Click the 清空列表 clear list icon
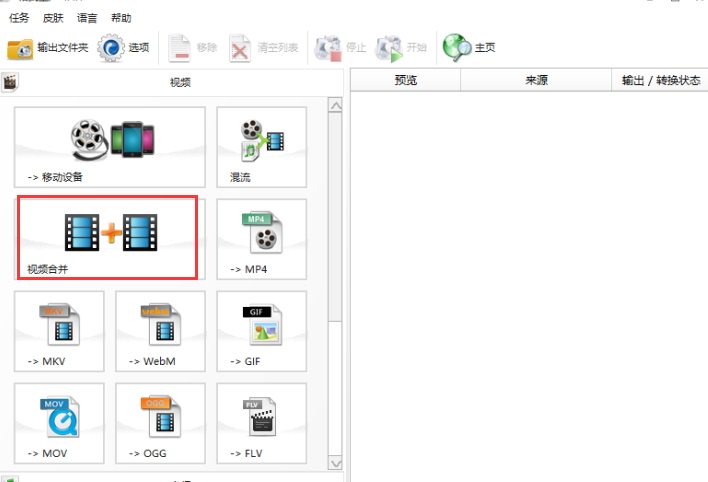 [240, 47]
